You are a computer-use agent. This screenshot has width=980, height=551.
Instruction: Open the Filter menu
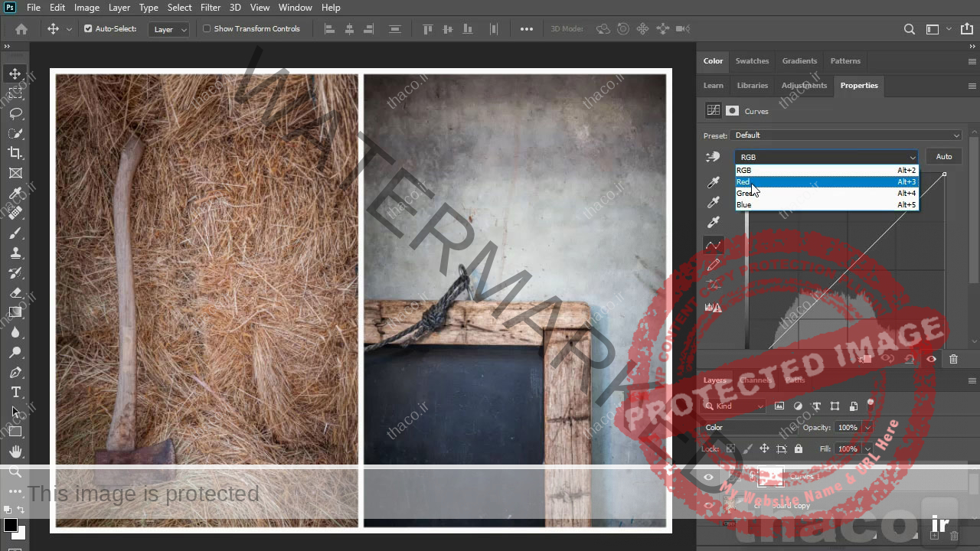pos(211,8)
